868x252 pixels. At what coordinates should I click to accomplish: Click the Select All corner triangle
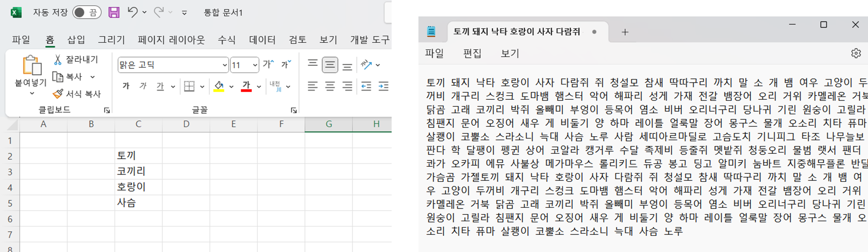(x=13, y=125)
